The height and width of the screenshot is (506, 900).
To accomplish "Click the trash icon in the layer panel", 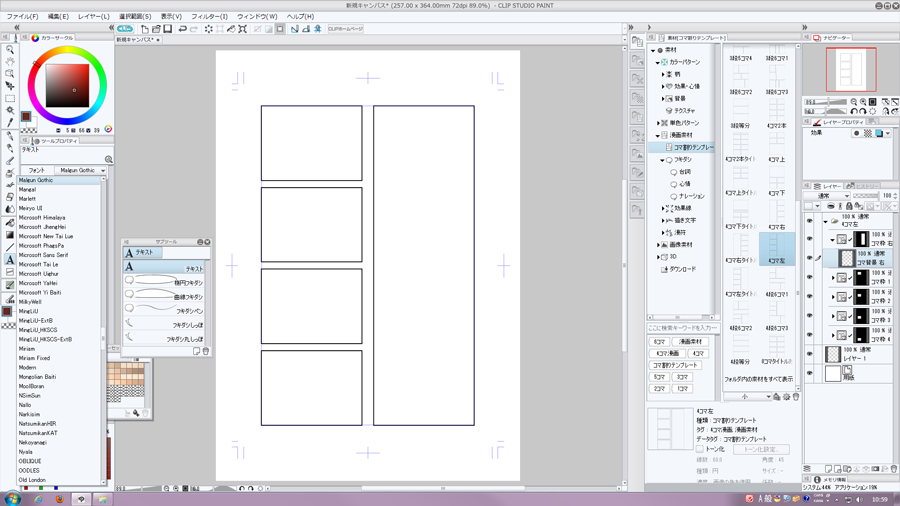I will [x=892, y=468].
